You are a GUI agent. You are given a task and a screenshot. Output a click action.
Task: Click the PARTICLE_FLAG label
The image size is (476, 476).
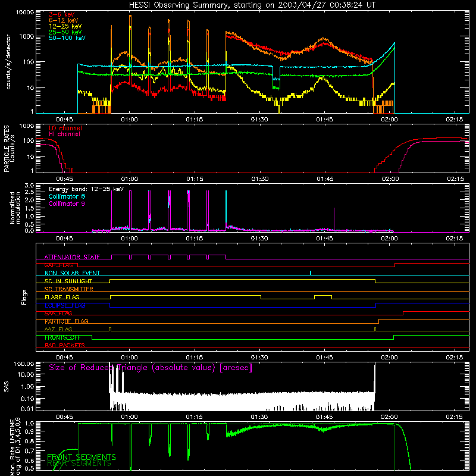click(67, 321)
